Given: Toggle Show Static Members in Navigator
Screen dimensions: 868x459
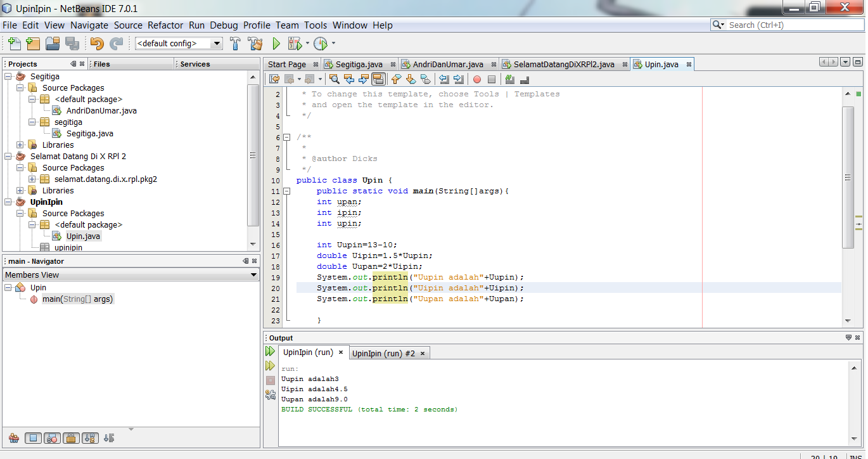Looking at the screenshot, I should (53, 438).
